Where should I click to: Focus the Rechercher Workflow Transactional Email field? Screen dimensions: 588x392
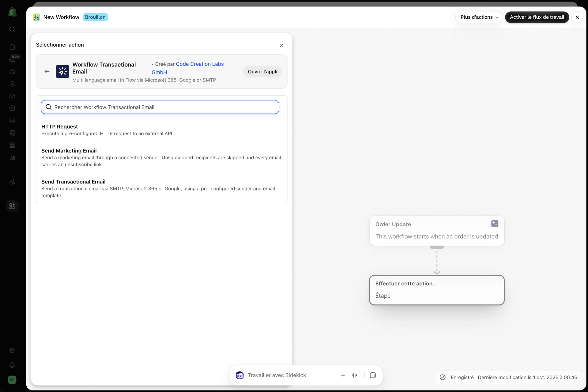[x=160, y=107]
